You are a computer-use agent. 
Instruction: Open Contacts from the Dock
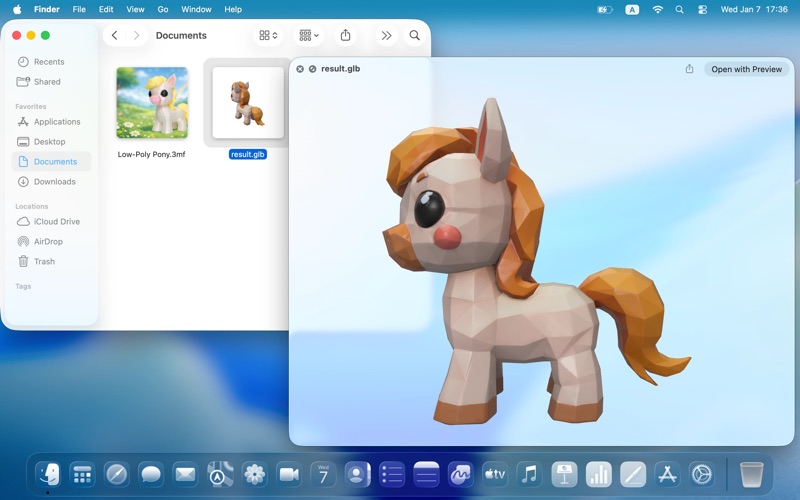[357, 474]
